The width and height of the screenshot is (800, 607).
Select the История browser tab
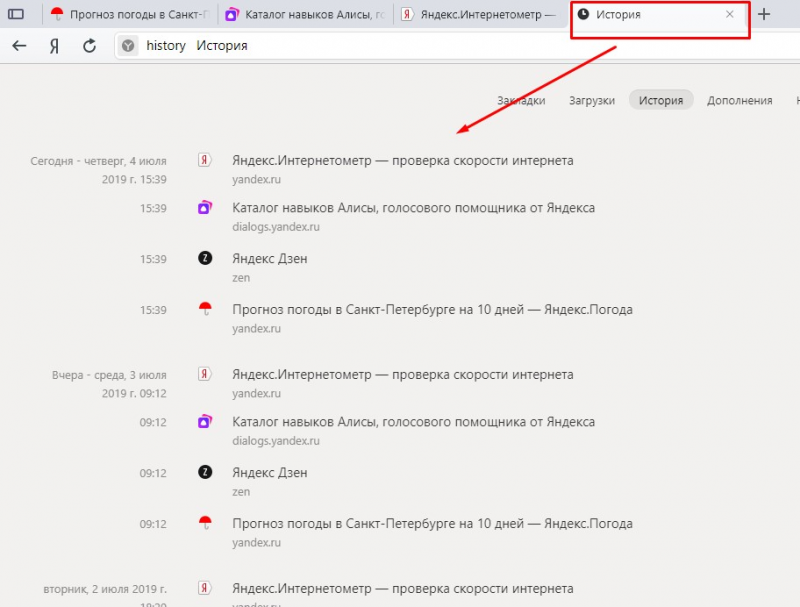(658, 15)
